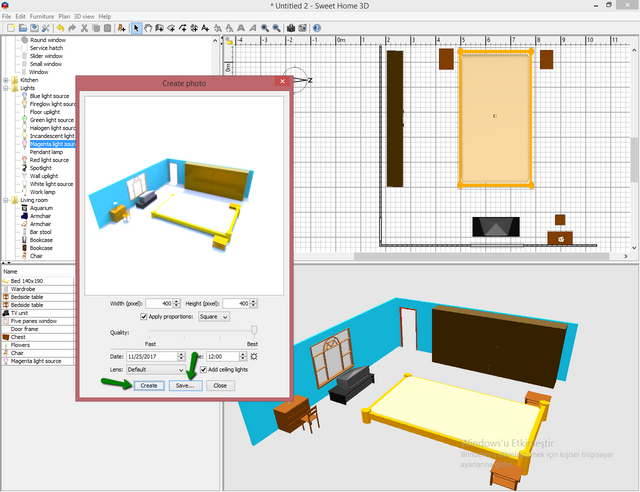The image size is (640, 492).
Task: Activate the Pan hand tool
Action: pyautogui.click(x=150, y=28)
